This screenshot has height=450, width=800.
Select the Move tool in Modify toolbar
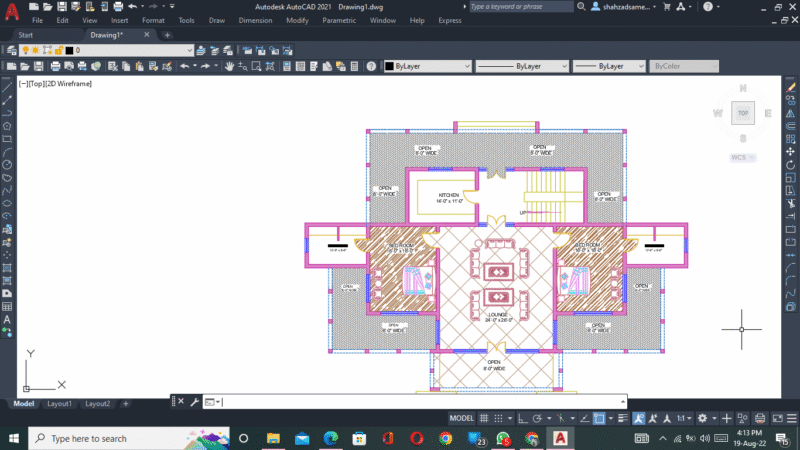point(790,152)
